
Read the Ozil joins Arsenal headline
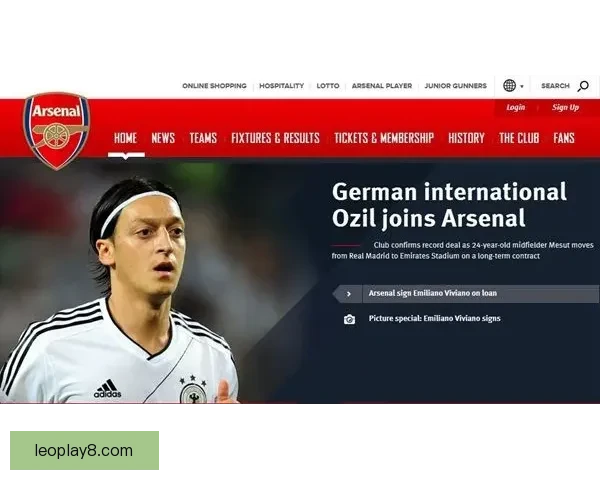click(449, 205)
